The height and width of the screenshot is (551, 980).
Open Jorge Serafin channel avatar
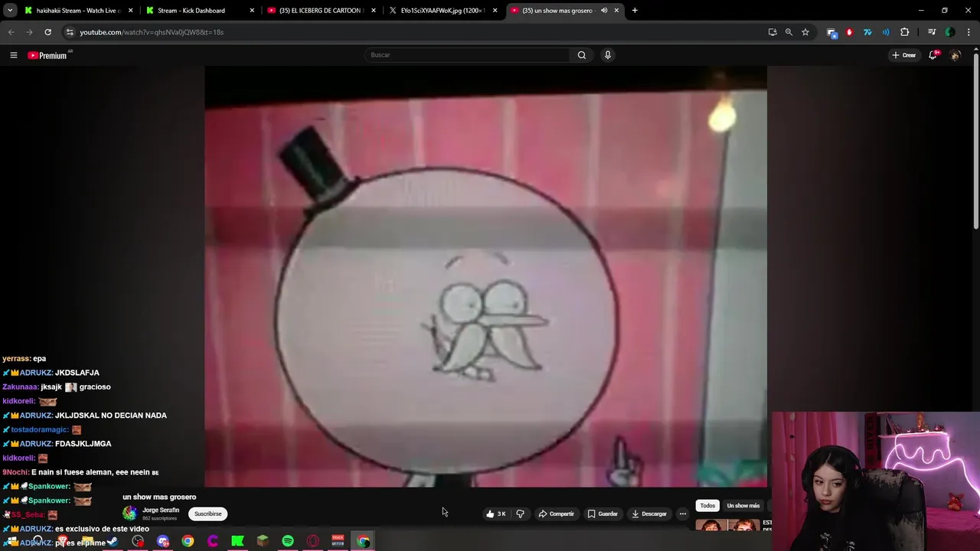coord(129,514)
